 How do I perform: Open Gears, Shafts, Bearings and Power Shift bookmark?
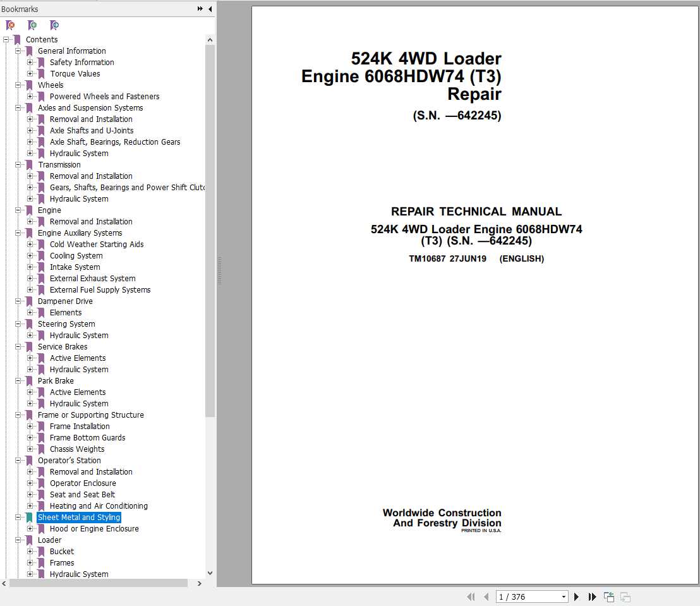pos(127,188)
